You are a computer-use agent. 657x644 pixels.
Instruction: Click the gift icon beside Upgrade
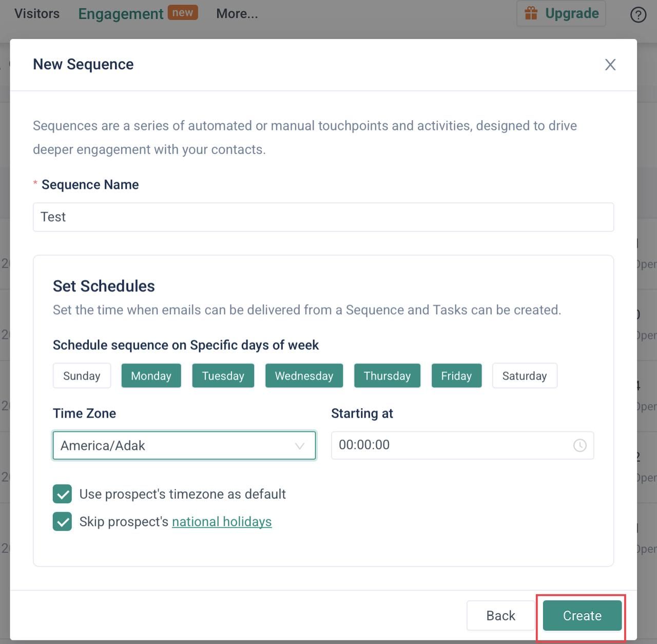tap(531, 13)
